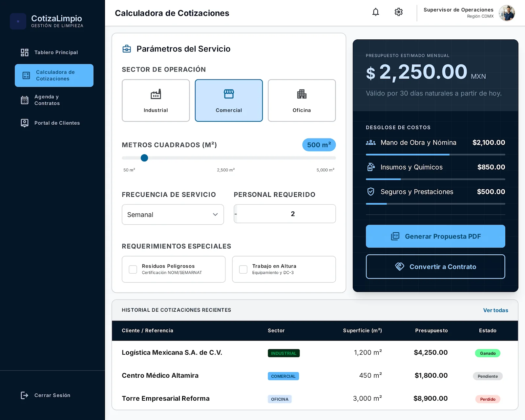Open Torre Empresarial Reforma row

315,399
